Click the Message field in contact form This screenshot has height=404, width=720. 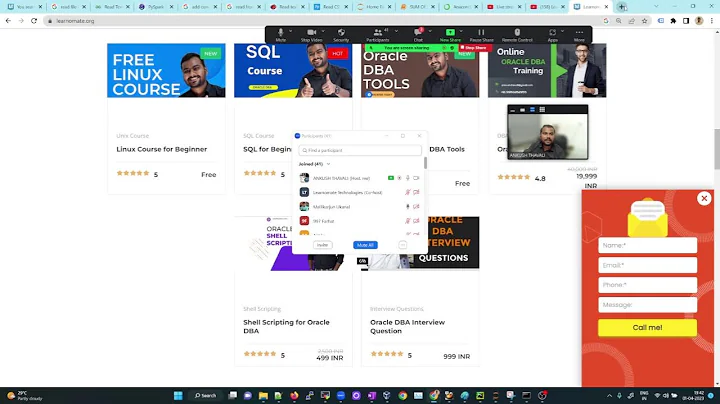(647, 305)
